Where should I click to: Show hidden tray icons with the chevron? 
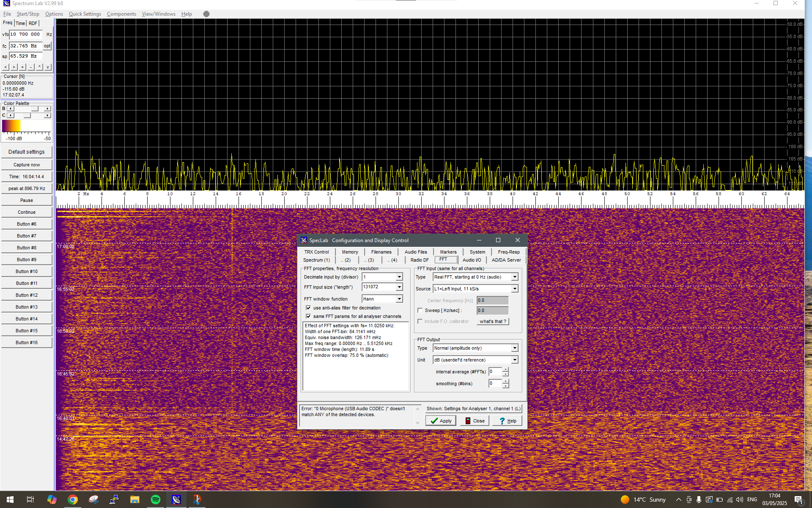pyautogui.click(x=679, y=500)
